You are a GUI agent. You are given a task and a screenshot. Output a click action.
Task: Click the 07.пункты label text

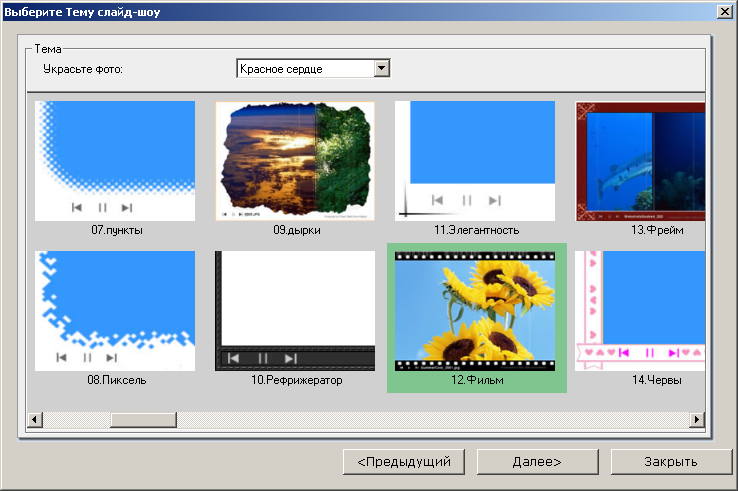tap(117, 230)
